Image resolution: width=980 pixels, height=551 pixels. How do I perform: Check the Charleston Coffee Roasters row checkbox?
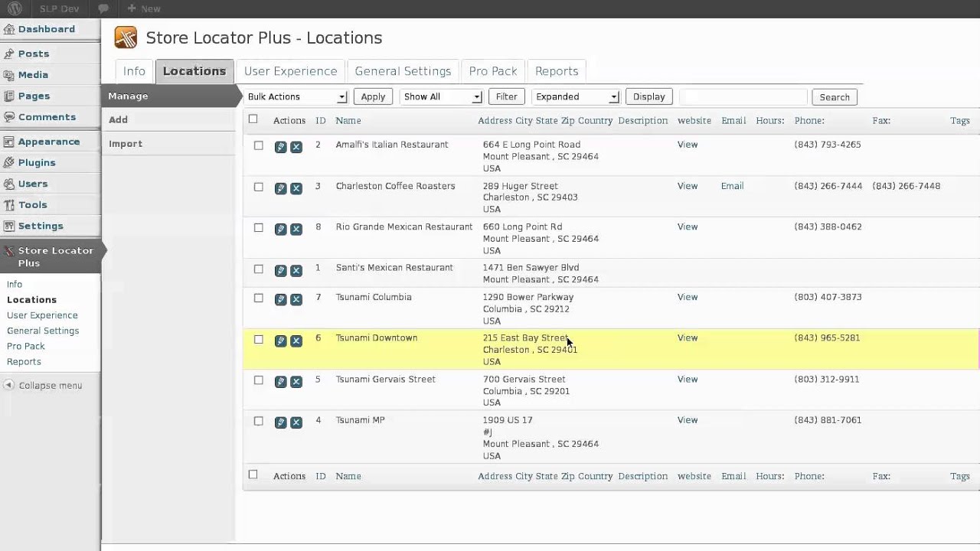[x=258, y=187]
